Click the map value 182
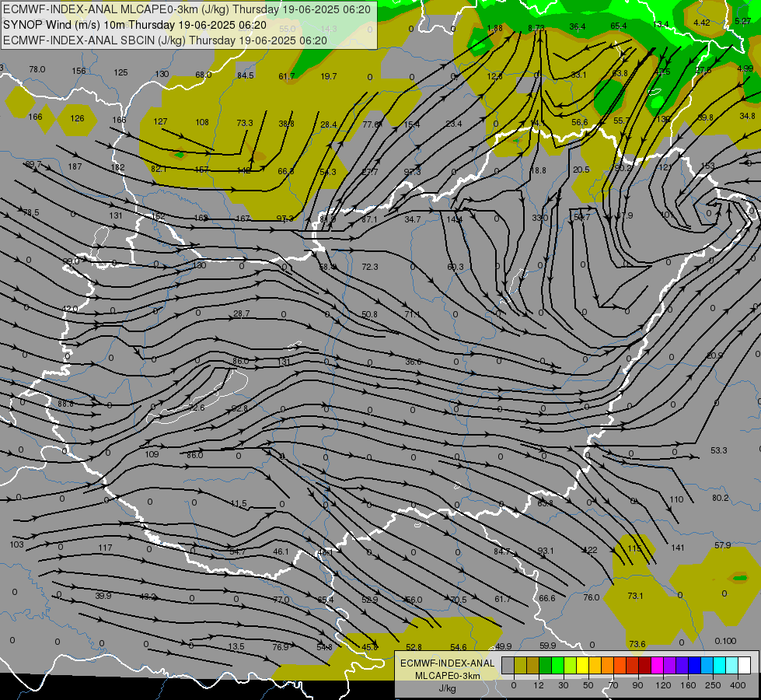 pos(118,167)
